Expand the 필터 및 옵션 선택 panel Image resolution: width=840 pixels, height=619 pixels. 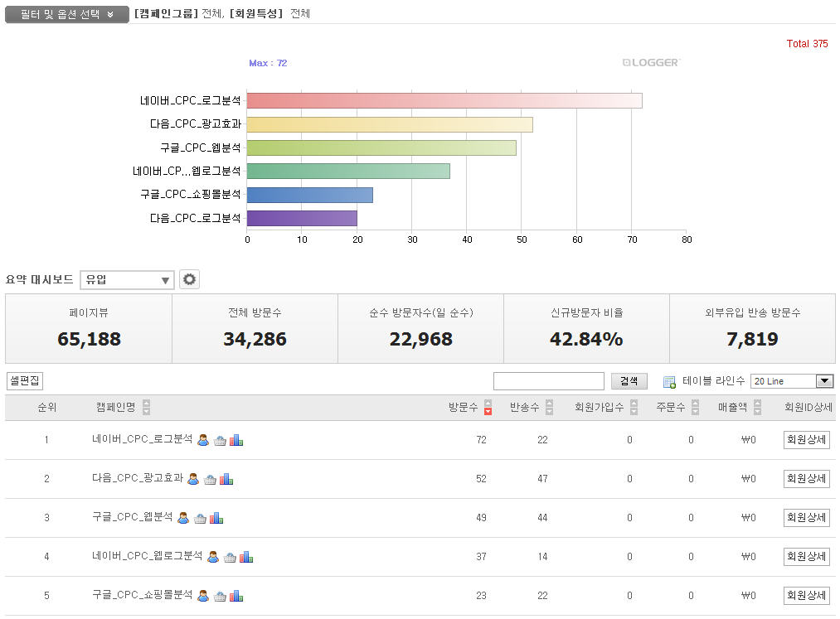click(x=67, y=14)
